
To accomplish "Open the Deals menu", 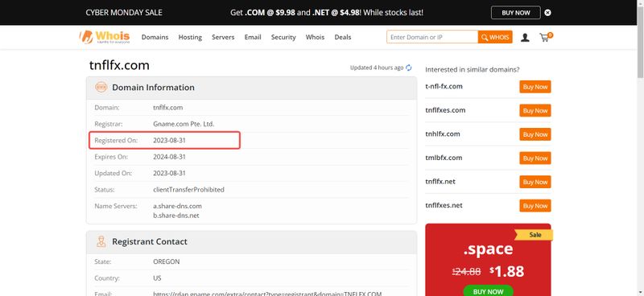I will coord(343,37).
